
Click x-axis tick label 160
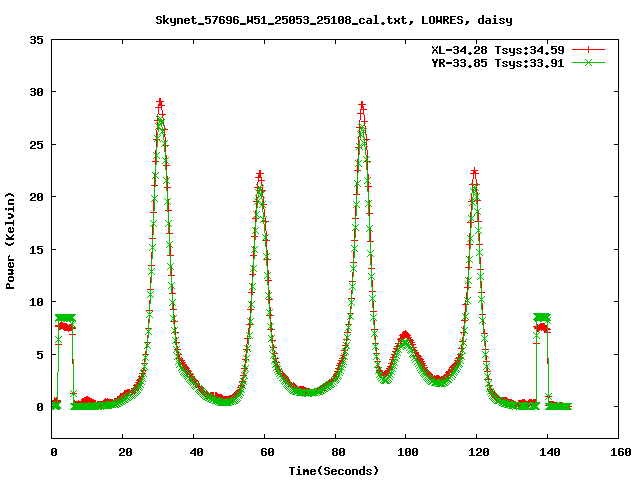[x=621, y=452]
